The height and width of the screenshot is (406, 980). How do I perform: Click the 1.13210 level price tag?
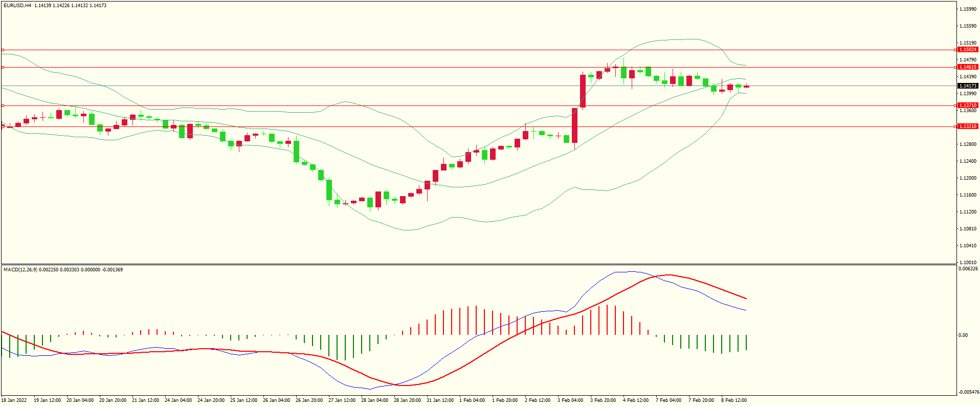(968, 126)
